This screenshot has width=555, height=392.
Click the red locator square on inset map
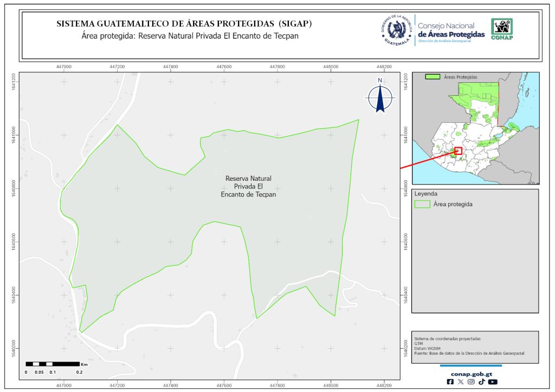pyautogui.click(x=459, y=151)
